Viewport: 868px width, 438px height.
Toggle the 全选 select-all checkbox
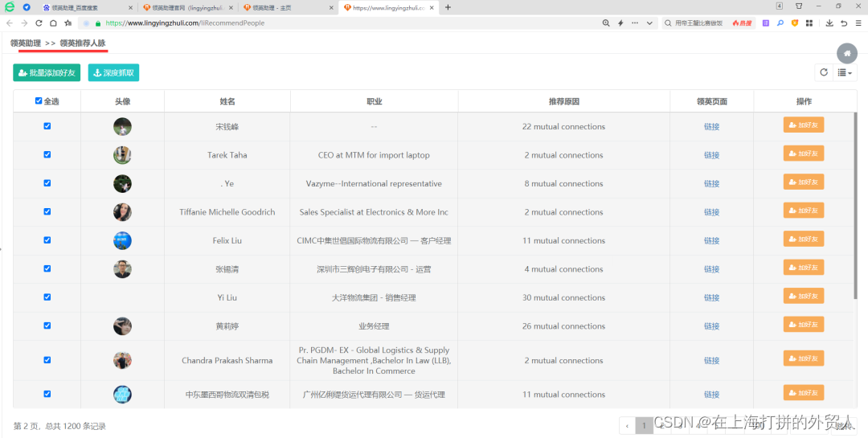tap(39, 100)
